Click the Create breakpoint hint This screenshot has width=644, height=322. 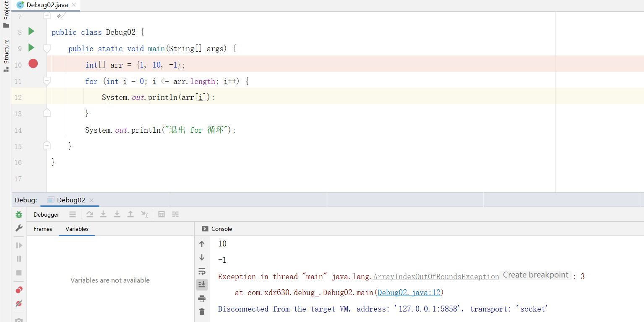click(536, 275)
